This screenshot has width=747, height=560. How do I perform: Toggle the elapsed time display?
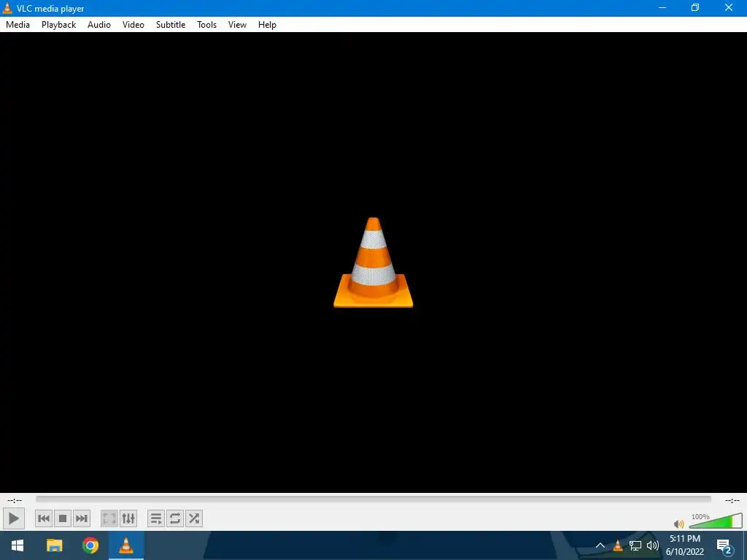[15, 500]
